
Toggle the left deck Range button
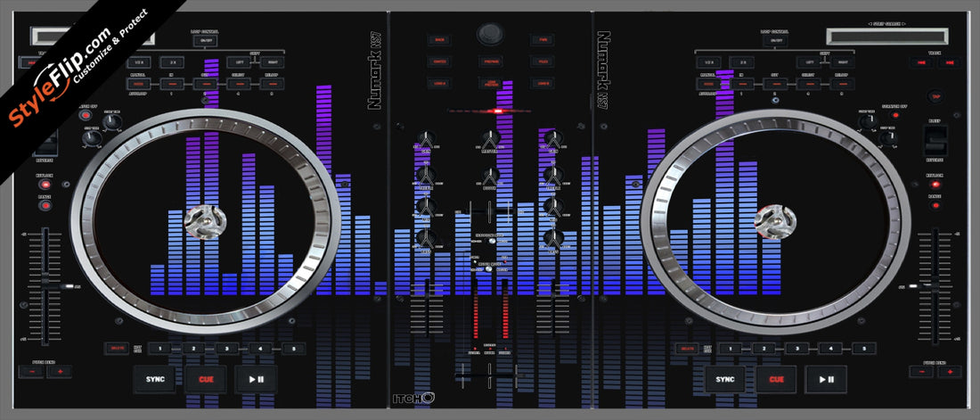point(45,205)
